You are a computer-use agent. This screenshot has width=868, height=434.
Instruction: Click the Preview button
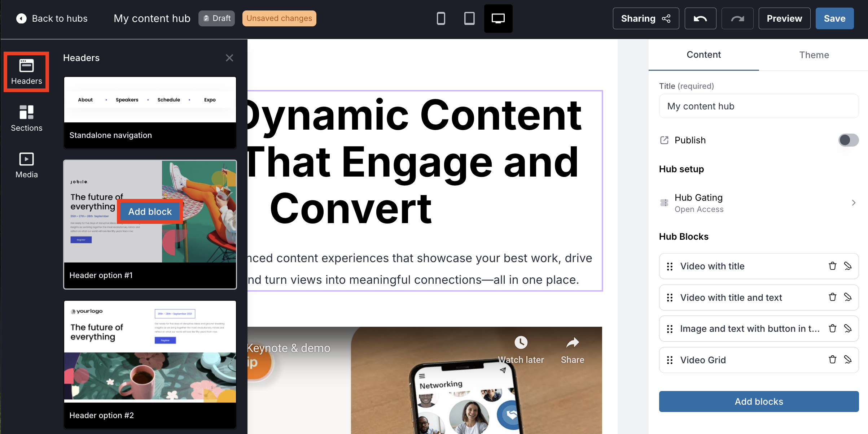point(784,18)
